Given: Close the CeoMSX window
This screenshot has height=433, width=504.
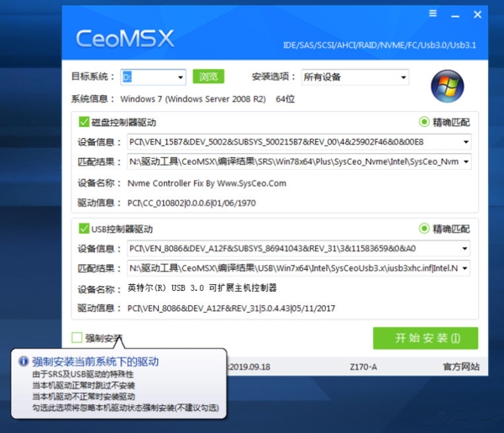Looking at the screenshot, I should (x=478, y=14).
